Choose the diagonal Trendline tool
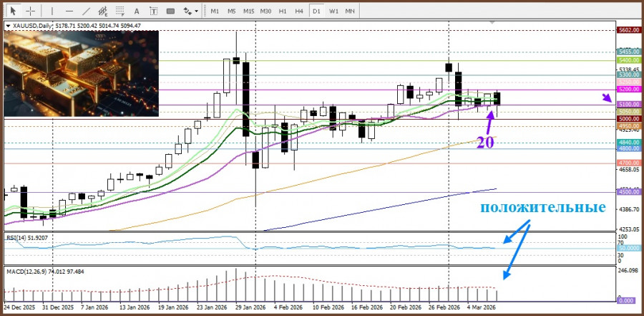This screenshot has height=316, width=644. point(87,11)
